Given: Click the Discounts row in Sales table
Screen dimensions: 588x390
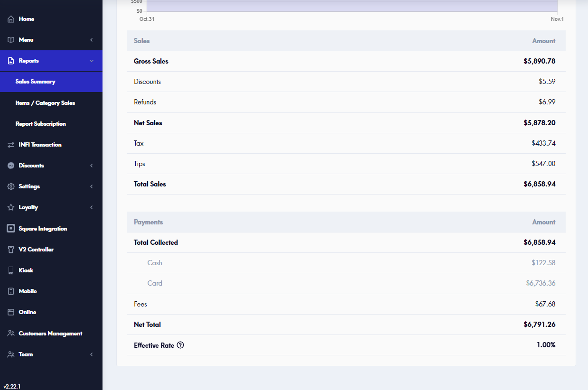Looking at the screenshot, I should 346,82.
